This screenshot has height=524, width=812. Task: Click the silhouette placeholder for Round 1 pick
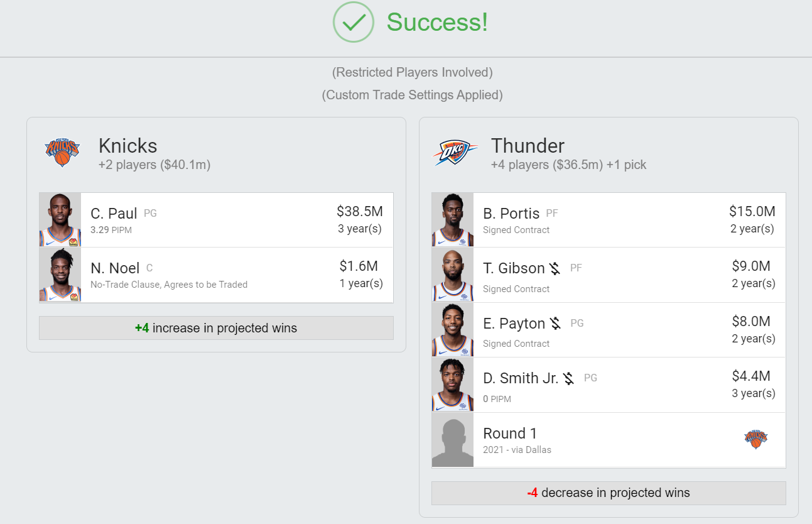453,440
